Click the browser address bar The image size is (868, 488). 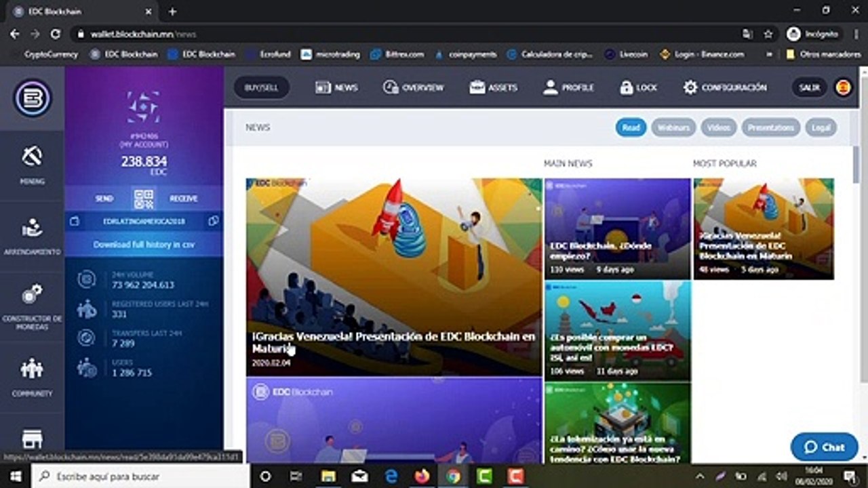pyautogui.click(x=408, y=34)
